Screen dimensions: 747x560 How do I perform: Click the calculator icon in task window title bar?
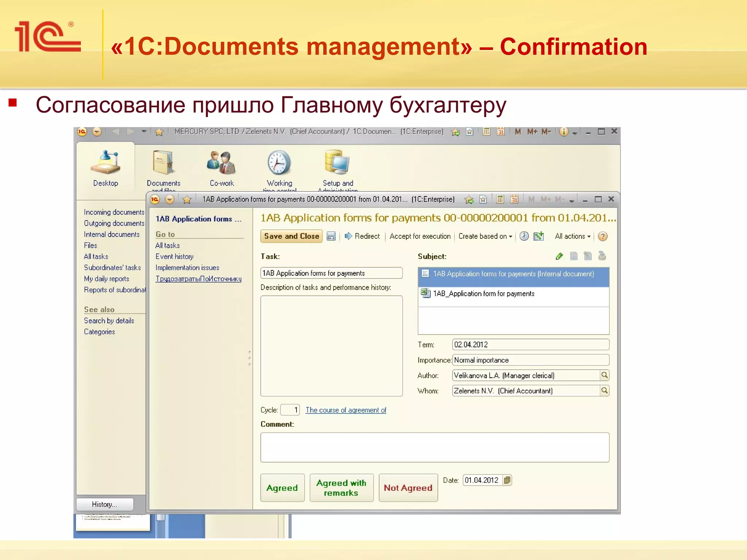click(500, 199)
